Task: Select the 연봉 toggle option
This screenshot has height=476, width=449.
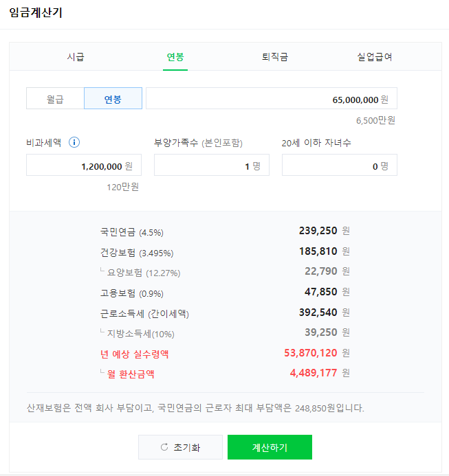Action: pyautogui.click(x=113, y=98)
